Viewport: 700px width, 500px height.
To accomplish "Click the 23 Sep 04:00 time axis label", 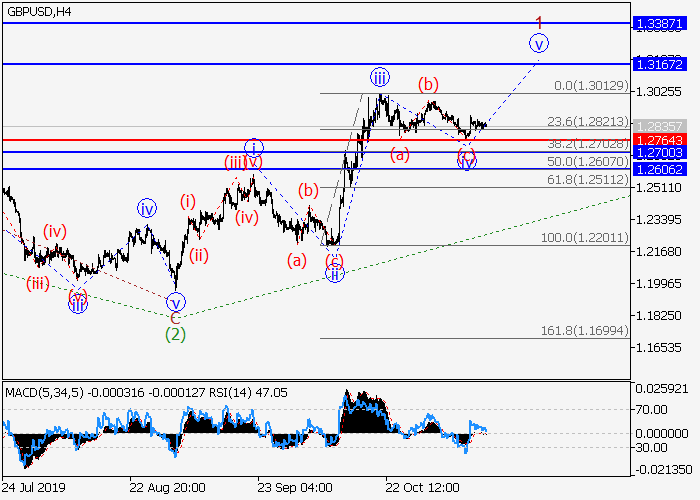I will (294, 487).
